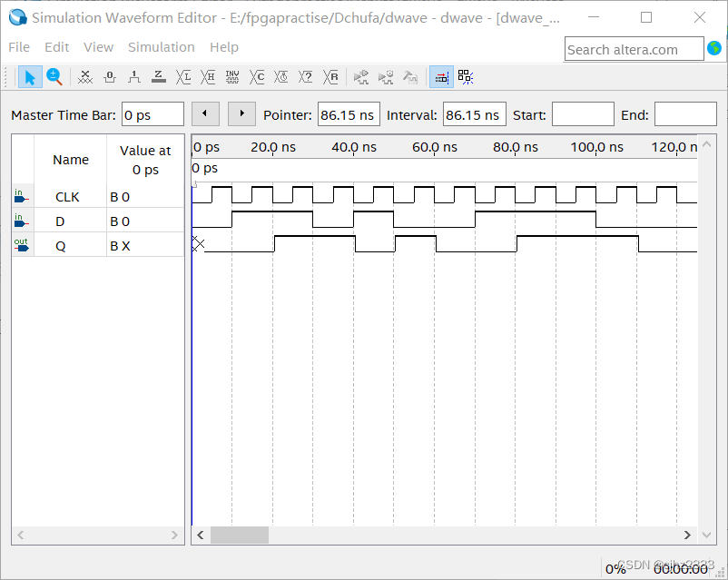Click 80.0 ns mark on time ruler

tap(516, 147)
